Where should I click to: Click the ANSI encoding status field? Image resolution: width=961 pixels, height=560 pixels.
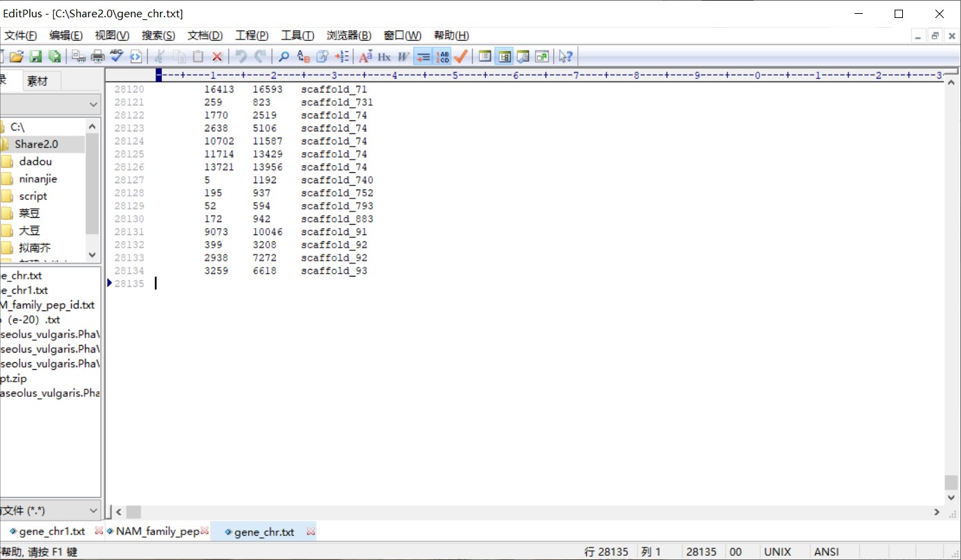pyautogui.click(x=826, y=552)
